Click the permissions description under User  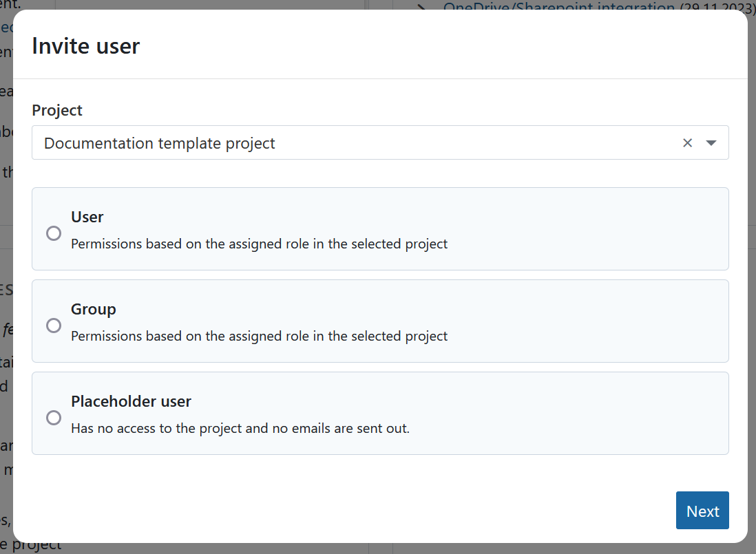point(259,244)
